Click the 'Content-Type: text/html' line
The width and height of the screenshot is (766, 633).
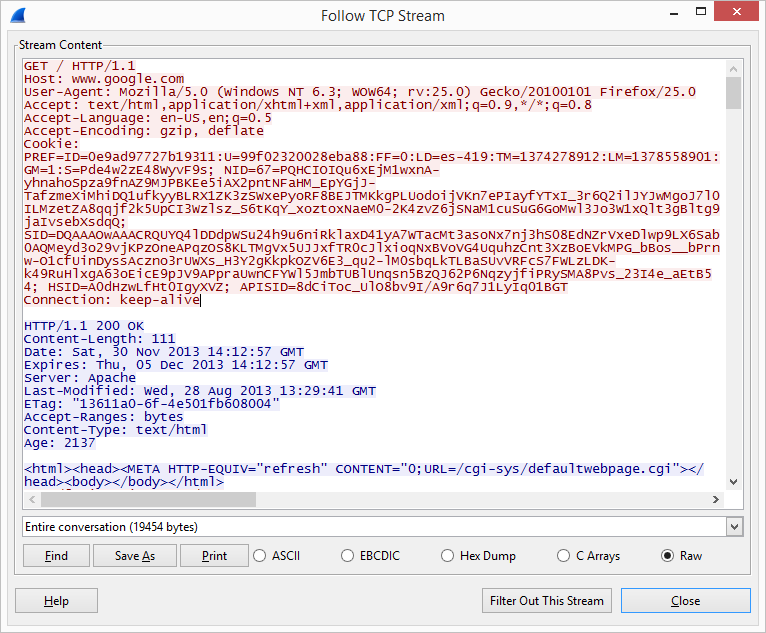tap(116, 430)
